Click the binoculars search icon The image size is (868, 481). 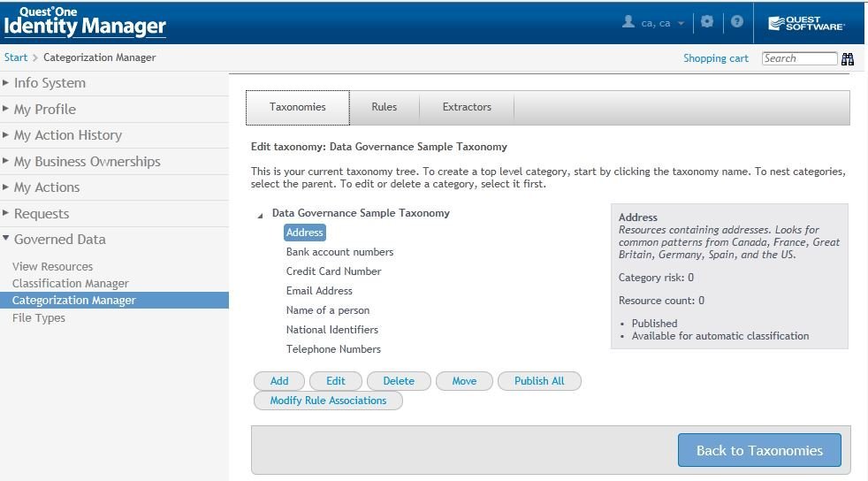click(x=848, y=59)
